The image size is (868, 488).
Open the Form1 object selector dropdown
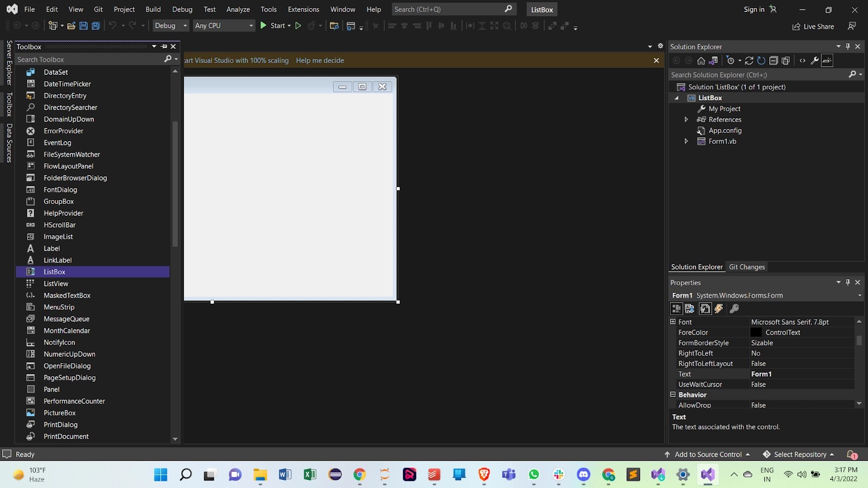(x=860, y=296)
